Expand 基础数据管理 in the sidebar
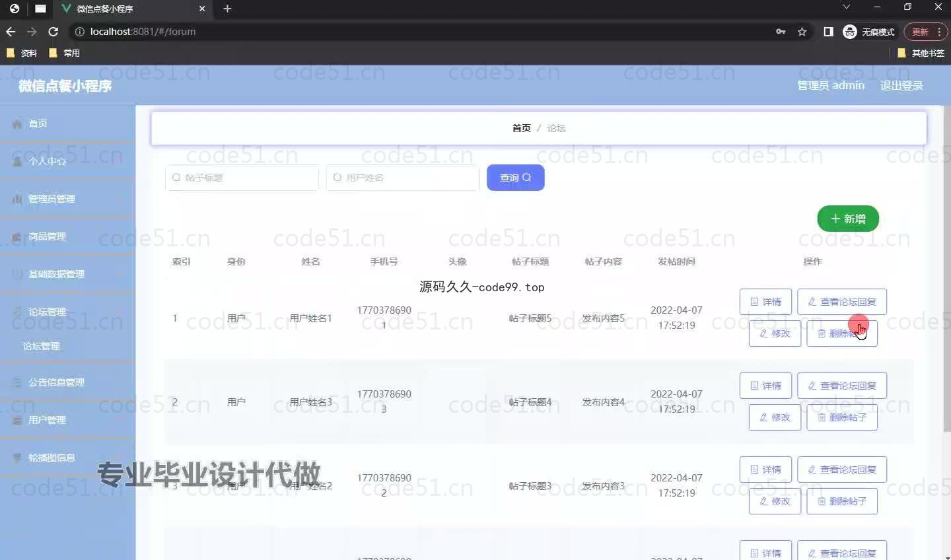This screenshot has height=560, width=951. click(67, 274)
